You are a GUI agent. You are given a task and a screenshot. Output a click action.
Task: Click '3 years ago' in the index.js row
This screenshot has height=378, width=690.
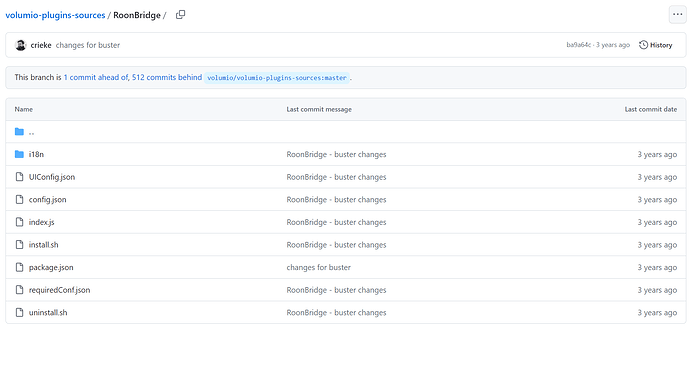tap(657, 222)
